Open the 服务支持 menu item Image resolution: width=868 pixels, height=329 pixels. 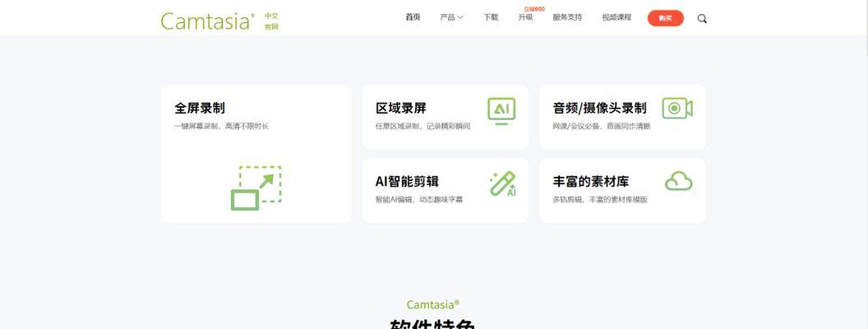(x=567, y=17)
